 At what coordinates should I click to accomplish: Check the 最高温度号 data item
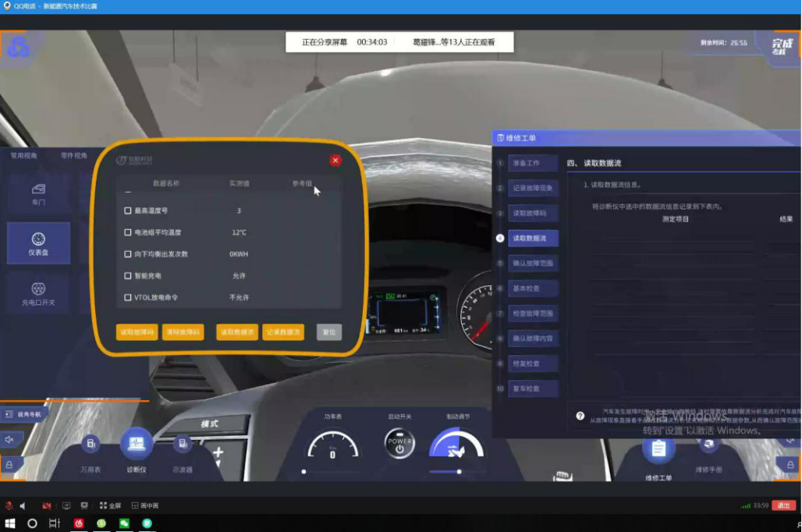pyautogui.click(x=128, y=211)
